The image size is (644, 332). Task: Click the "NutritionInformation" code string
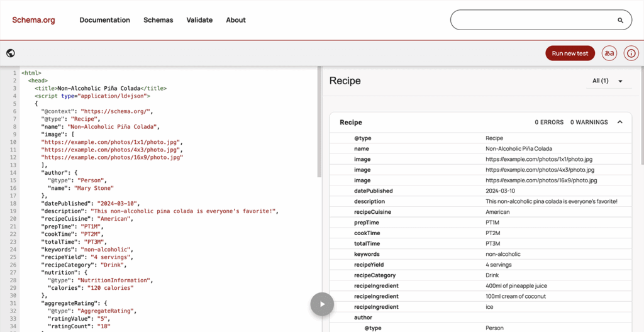113,280
